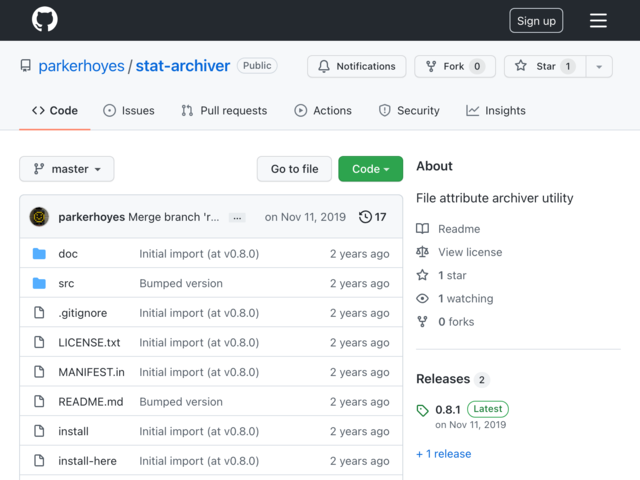Viewport: 640px width, 480px height.
Task: Click parkerhoyes avatar in commit row
Action: (x=39, y=217)
